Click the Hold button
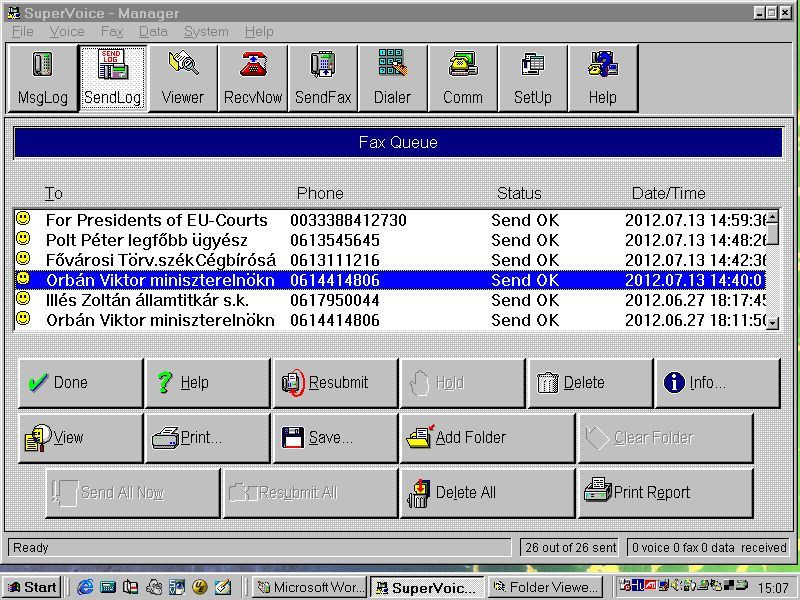Viewport: 800px width, 600px height. point(463,383)
